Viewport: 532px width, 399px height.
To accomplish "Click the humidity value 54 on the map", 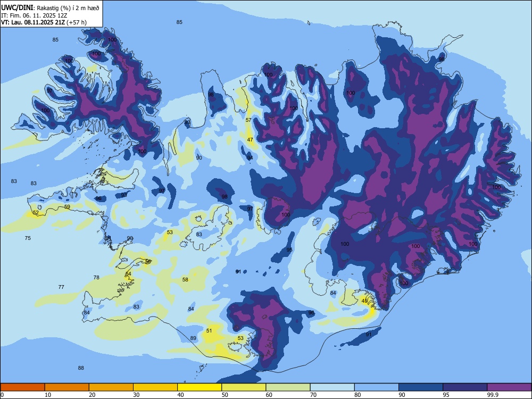I will pos(128,274).
